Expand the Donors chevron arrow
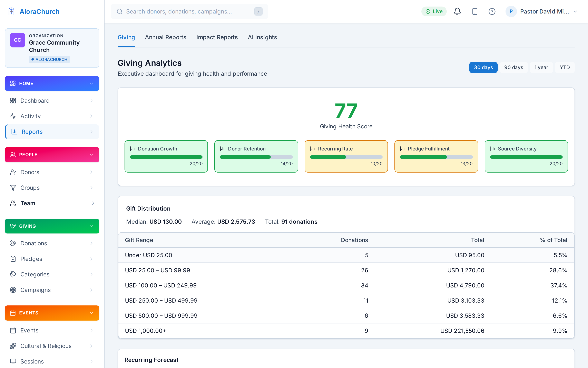This screenshot has height=368, width=588. 91,172
